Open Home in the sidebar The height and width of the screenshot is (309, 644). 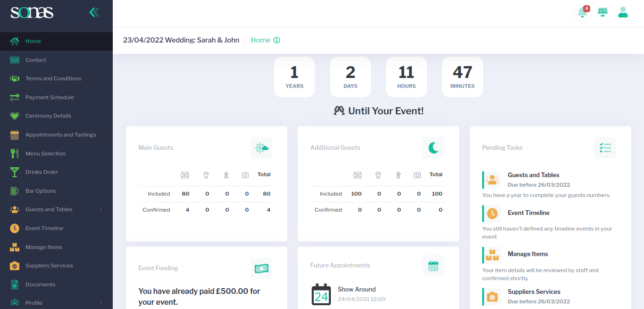pyautogui.click(x=56, y=41)
